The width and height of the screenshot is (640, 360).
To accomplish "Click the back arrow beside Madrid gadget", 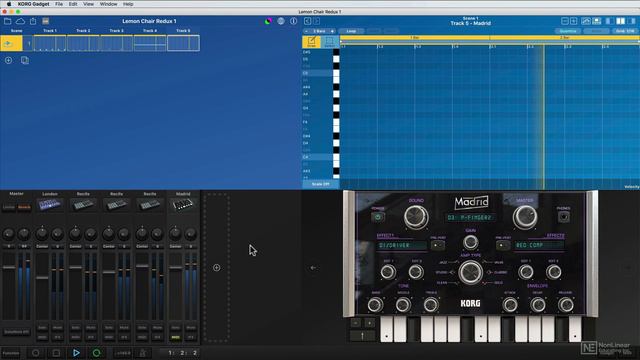I will click(313, 268).
